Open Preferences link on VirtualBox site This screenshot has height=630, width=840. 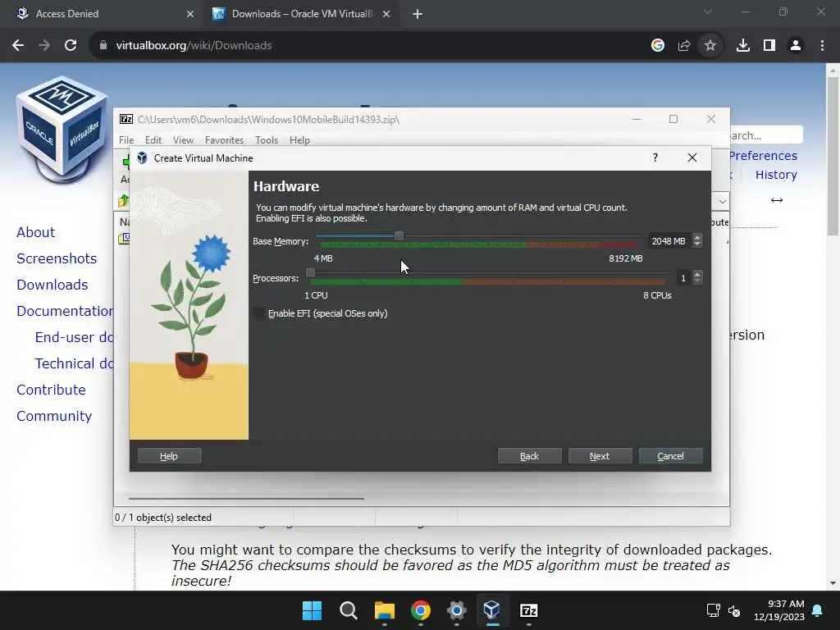tap(763, 156)
